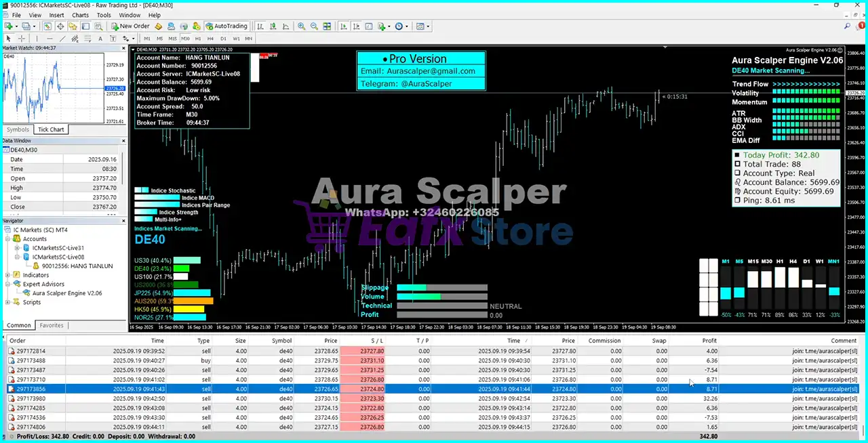Image resolution: width=868 pixels, height=443 pixels.
Task: Select order row 297173980
Action: 433,398
